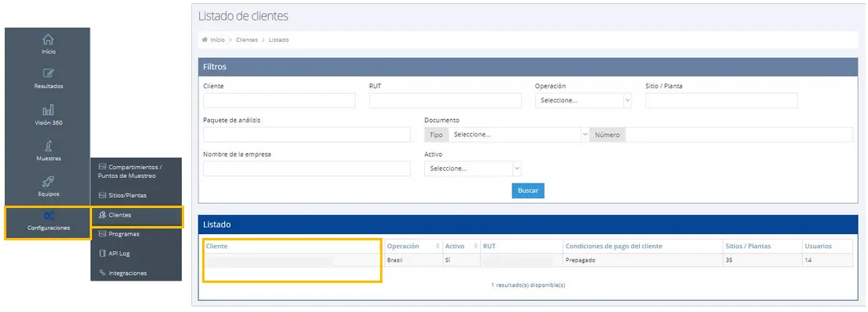Click the Activo value Sí cell

(461, 260)
